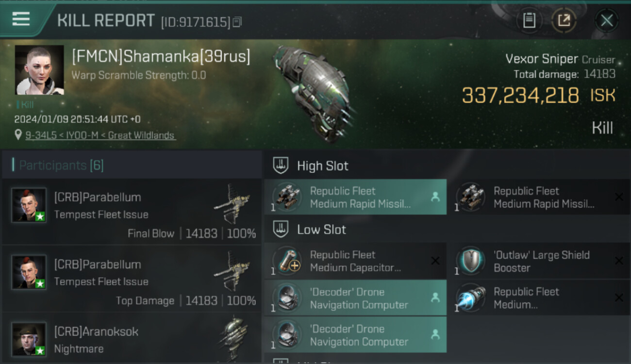The width and height of the screenshot is (631, 364).
Task: Select the 'Outlaw' Large Shield Booster icon
Action: click(x=470, y=261)
